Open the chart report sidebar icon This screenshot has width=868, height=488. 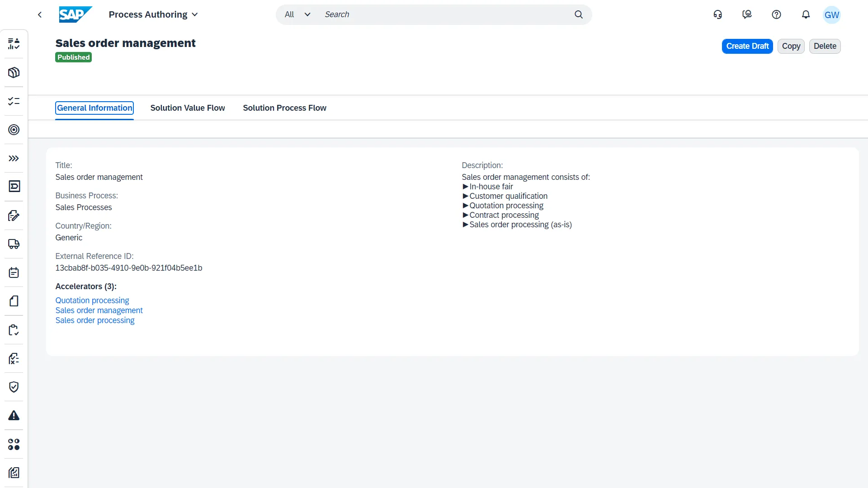coord(14,473)
